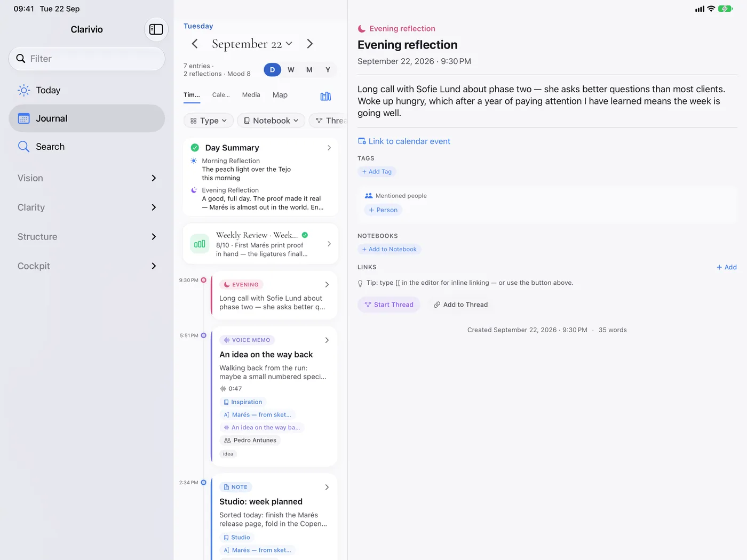Open the Pedro Antunes person chip
The height and width of the screenshot is (560, 747).
250,441
